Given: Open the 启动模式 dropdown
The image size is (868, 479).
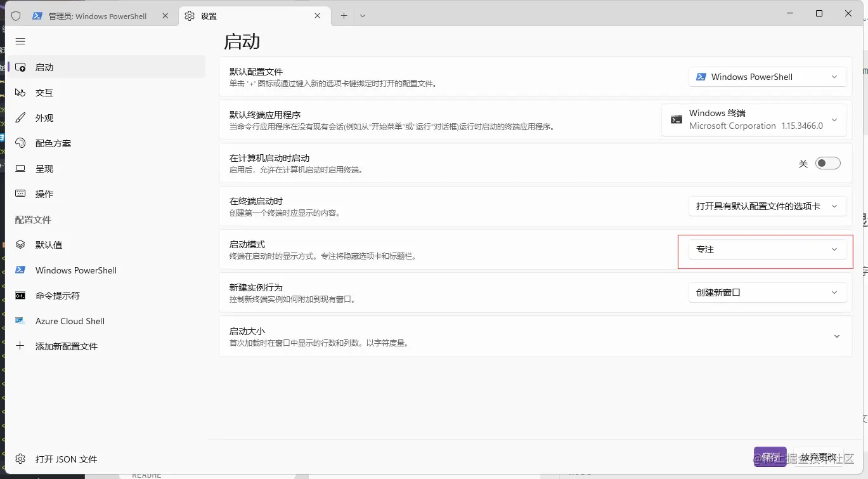Looking at the screenshot, I should [767, 249].
